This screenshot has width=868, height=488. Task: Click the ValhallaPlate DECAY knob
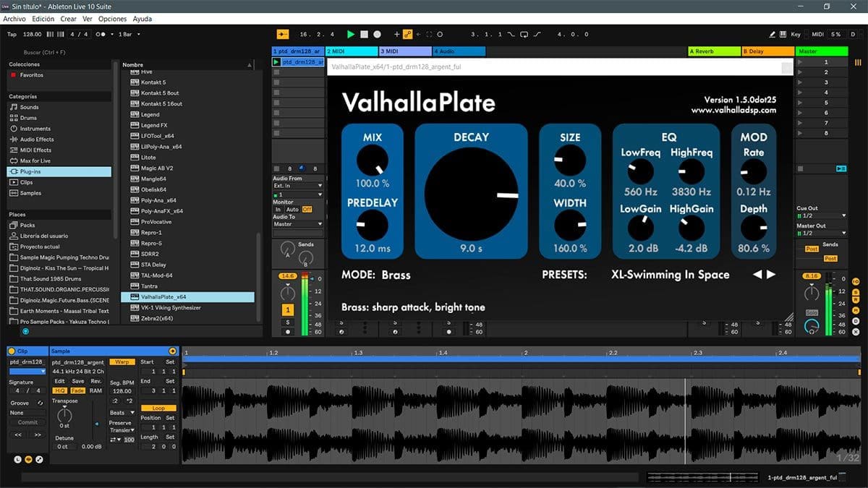[x=471, y=195]
